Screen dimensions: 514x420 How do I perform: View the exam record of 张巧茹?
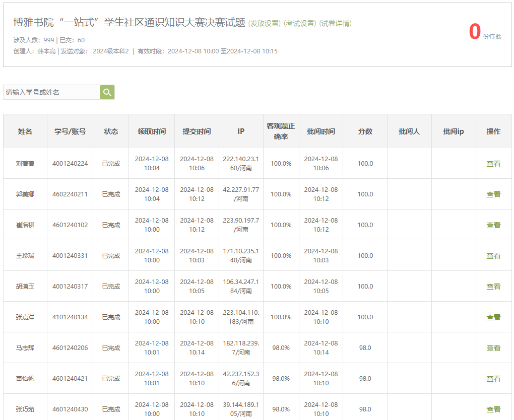[x=493, y=409]
